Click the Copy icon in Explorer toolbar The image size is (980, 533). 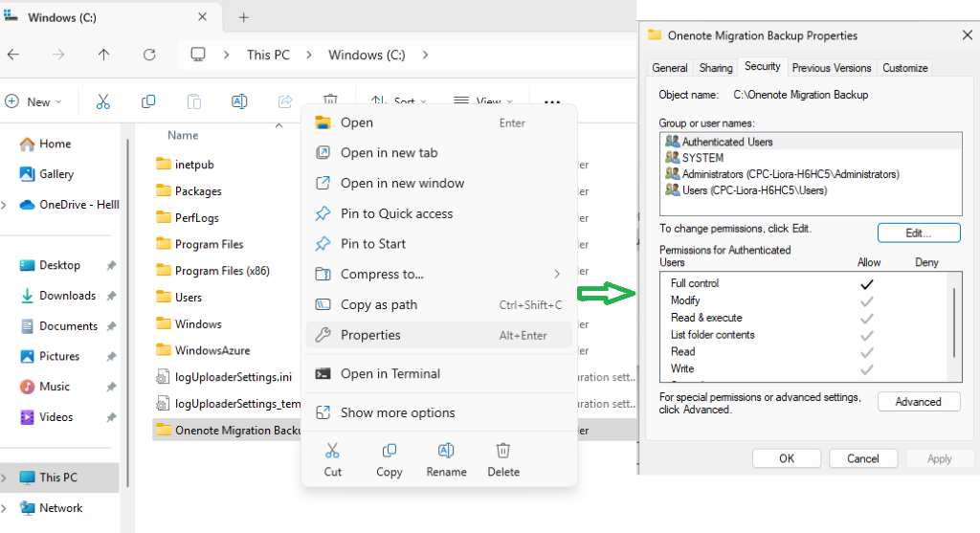(148, 101)
